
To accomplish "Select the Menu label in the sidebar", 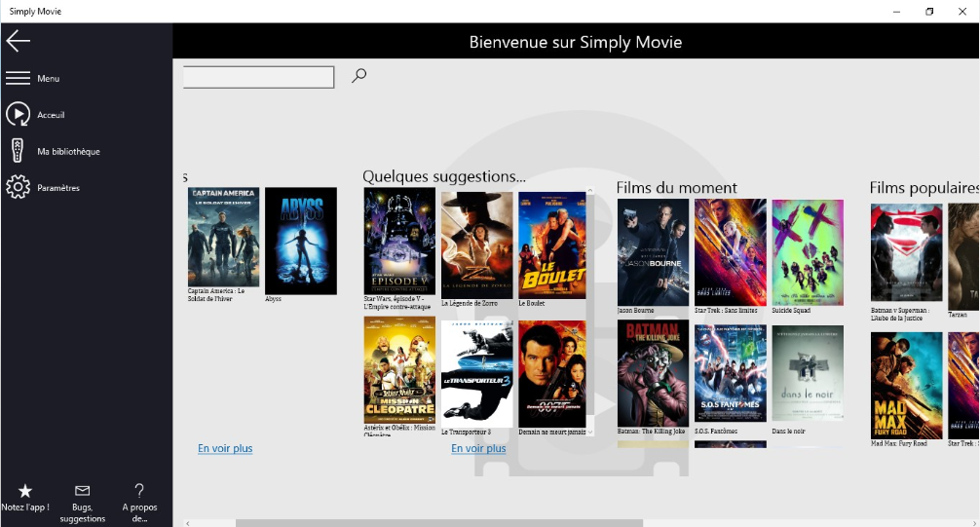I will pos(48,78).
